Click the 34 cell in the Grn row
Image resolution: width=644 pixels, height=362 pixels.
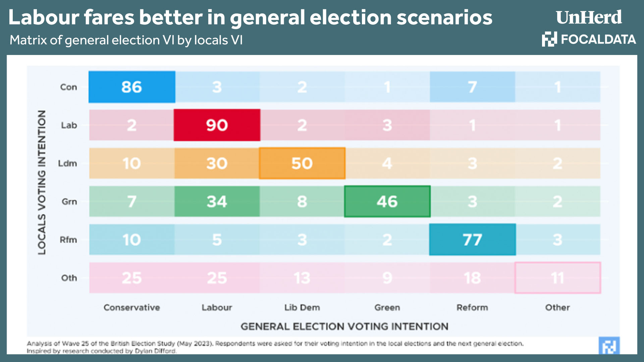[217, 201]
